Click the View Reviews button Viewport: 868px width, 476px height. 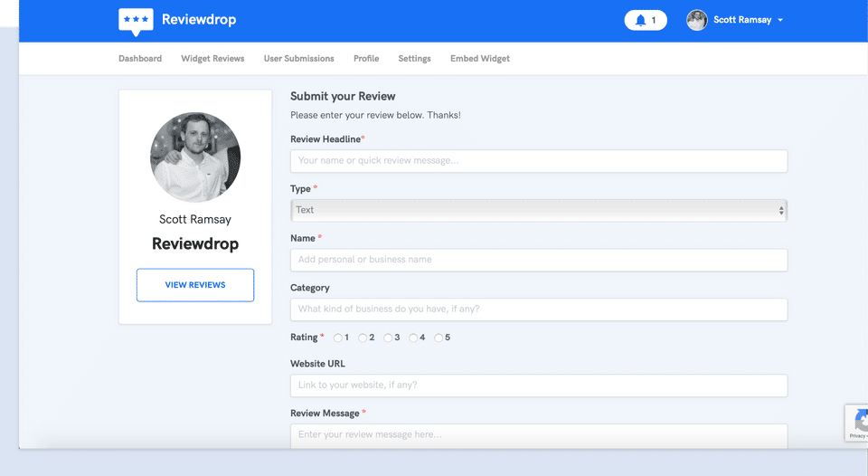point(195,285)
